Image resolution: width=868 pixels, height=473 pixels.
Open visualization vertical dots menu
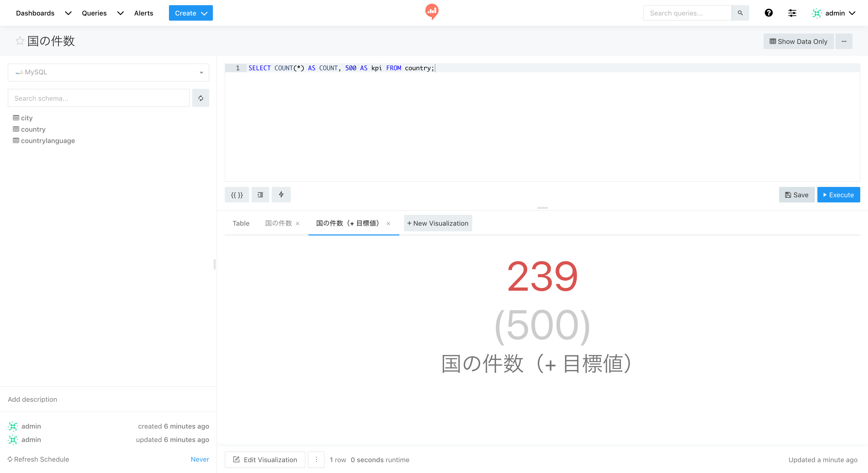(316, 460)
